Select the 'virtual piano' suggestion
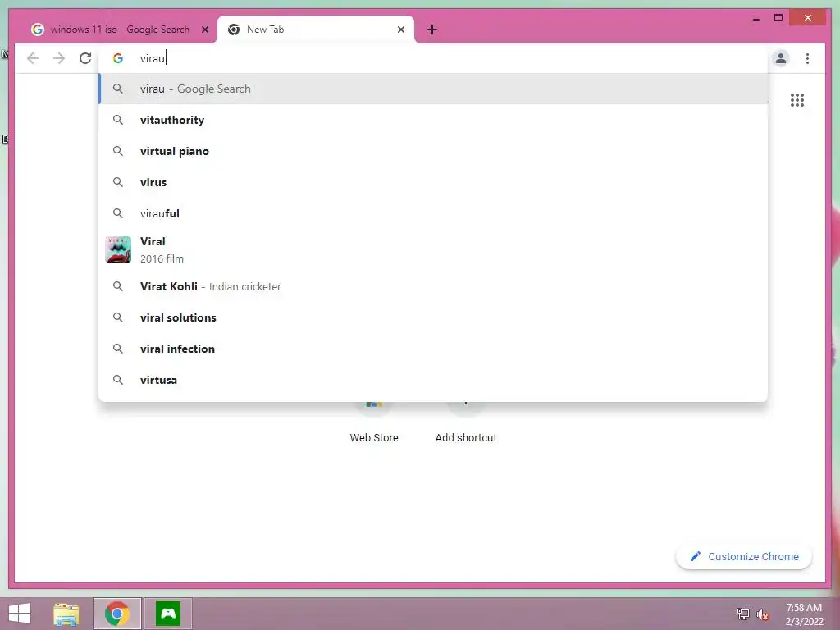 coord(433,151)
